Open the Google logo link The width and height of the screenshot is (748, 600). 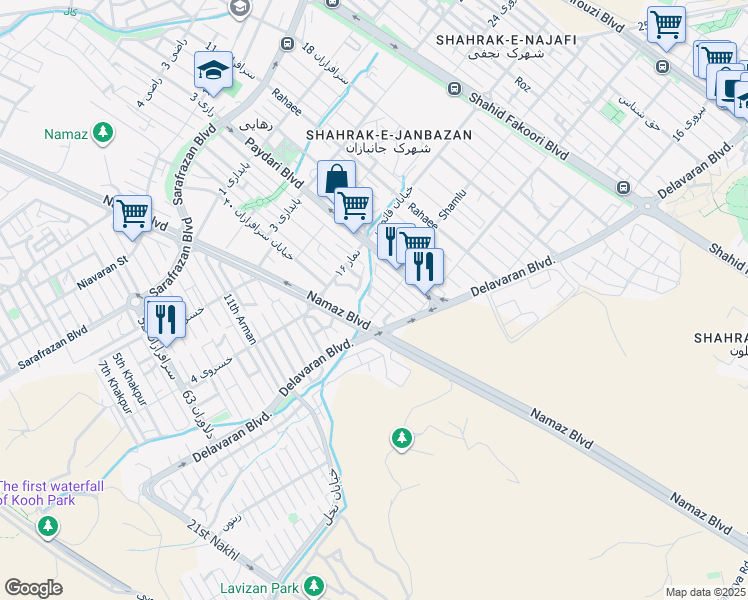pos(33,587)
